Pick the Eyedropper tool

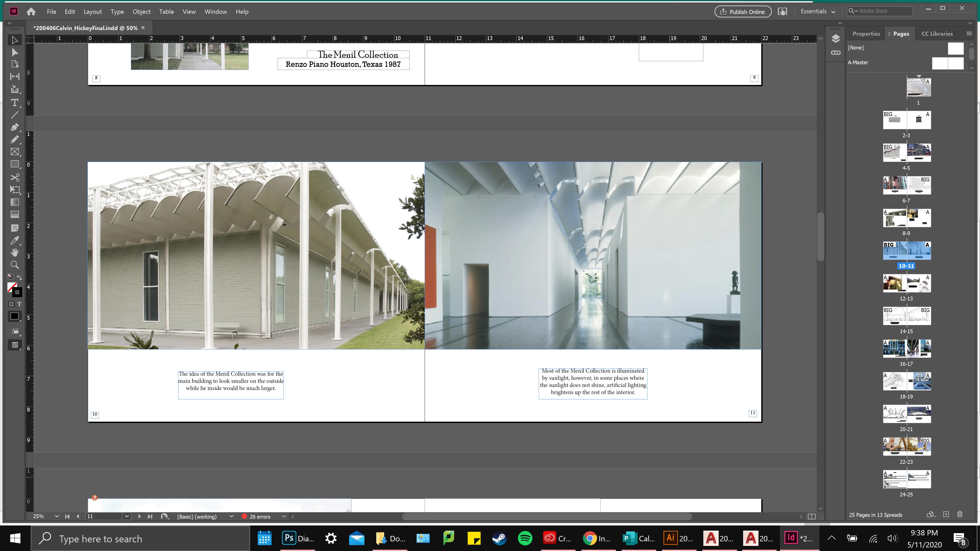click(15, 240)
